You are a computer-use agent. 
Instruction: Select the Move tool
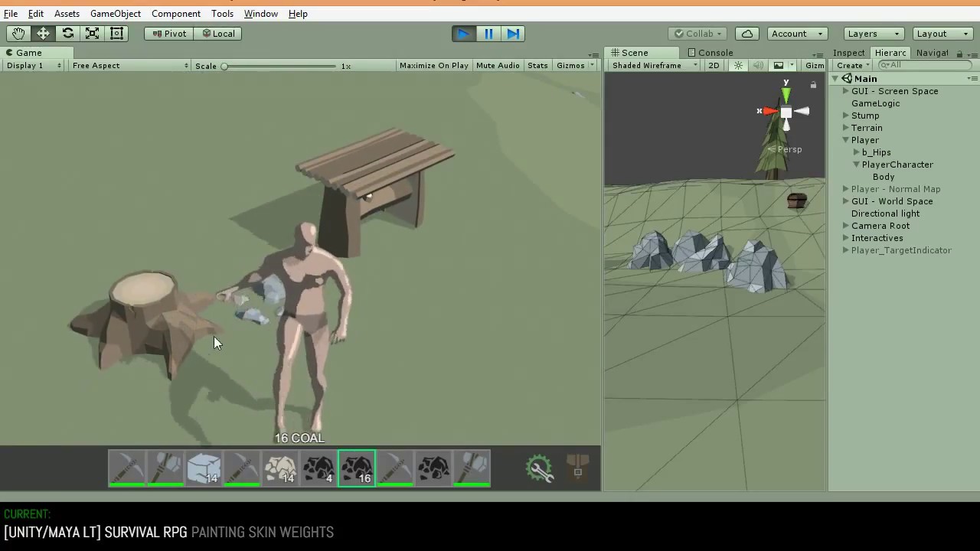coord(43,33)
